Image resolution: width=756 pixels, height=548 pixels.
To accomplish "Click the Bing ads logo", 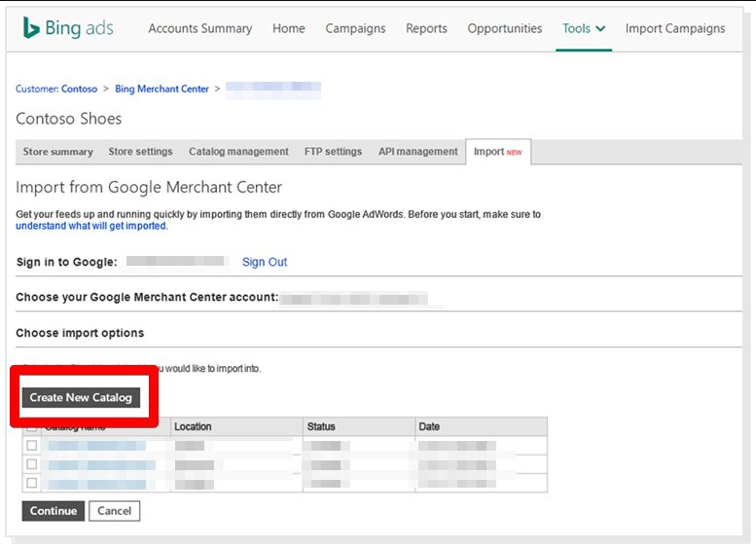I will [x=68, y=28].
